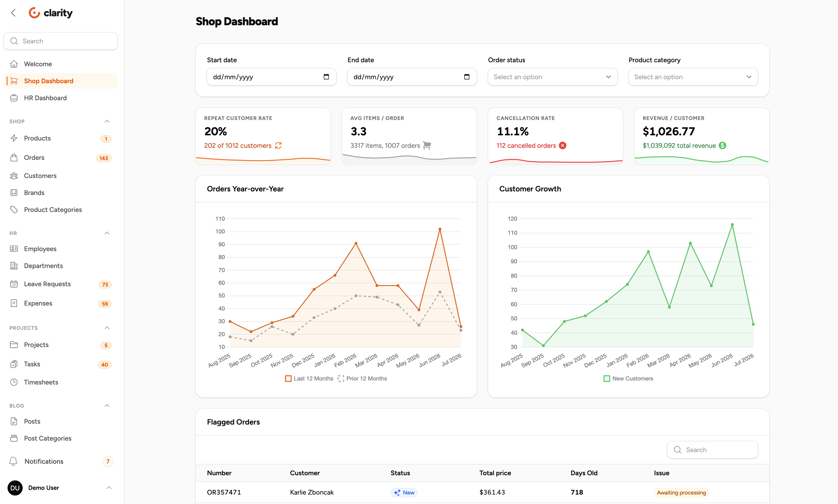Click the Brands bookmark icon

[x=14, y=193]
